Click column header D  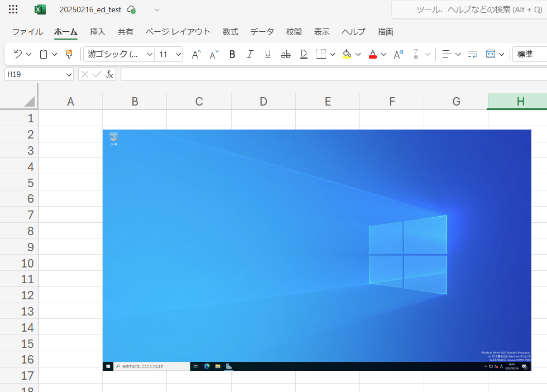pyautogui.click(x=263, y=101)
